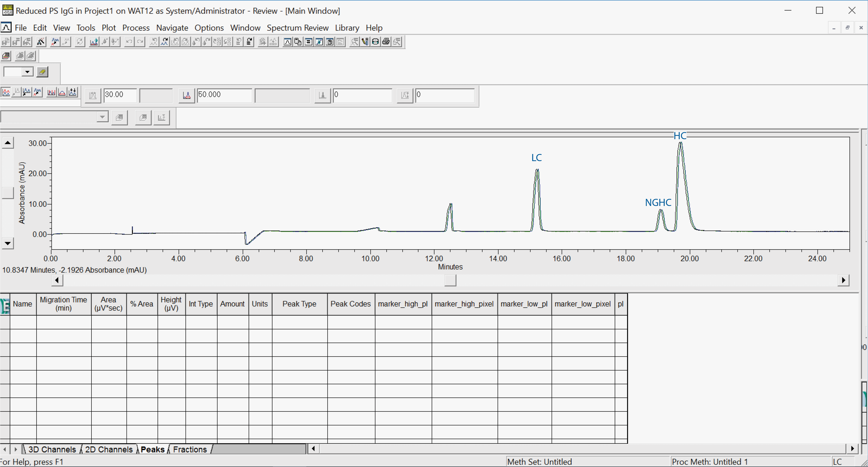
Task: Select the Peaks tab
Action: [x=152, y=449]
